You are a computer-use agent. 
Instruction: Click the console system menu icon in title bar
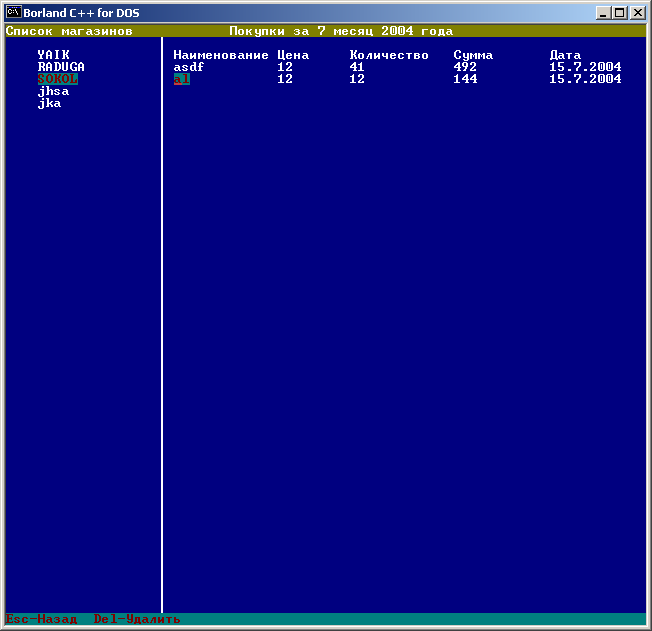14,12
